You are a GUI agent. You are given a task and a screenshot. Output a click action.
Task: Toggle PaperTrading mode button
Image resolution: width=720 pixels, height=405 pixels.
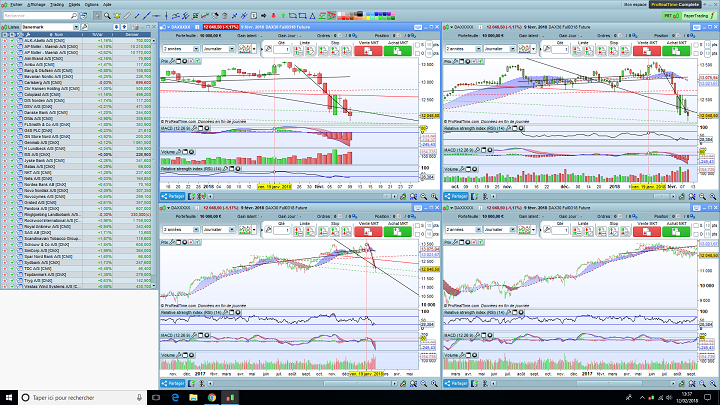tap(698, 16)
